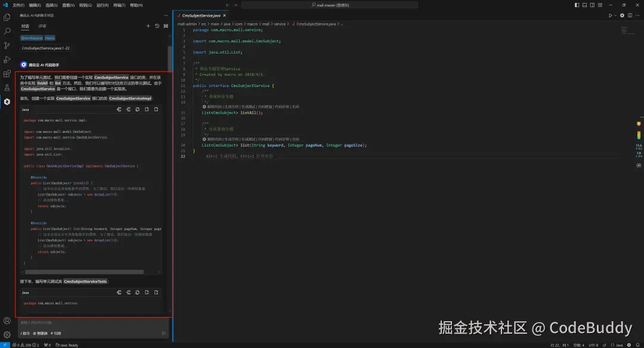
Task: Toggle secondary side bar layout
Action: click(592, 5)
